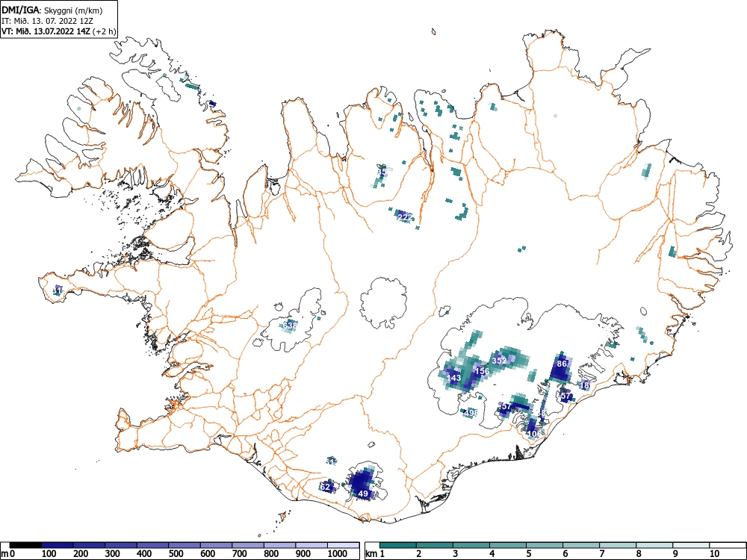Click the 86 visibility value on the map
Screen dimensions: 747x560
pos(562,364)
